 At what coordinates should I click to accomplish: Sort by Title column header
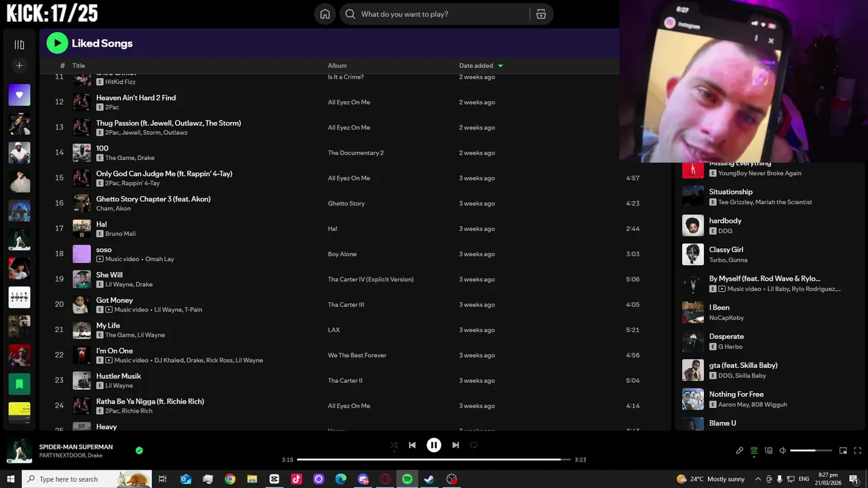point(79,66)
